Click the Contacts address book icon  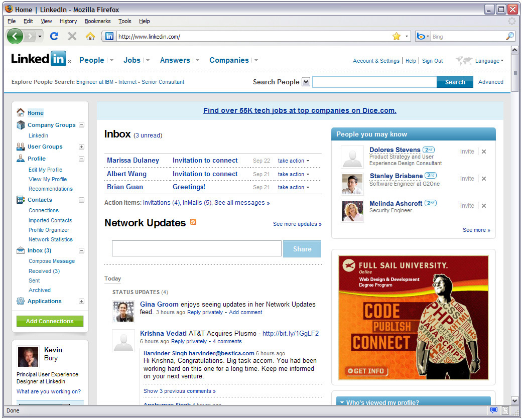point(21,200)
